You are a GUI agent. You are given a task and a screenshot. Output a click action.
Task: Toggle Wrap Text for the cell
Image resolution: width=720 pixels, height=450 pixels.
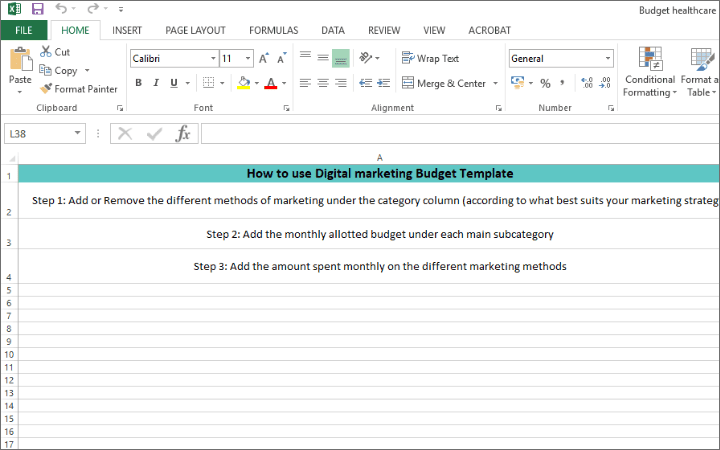[430, 59]
